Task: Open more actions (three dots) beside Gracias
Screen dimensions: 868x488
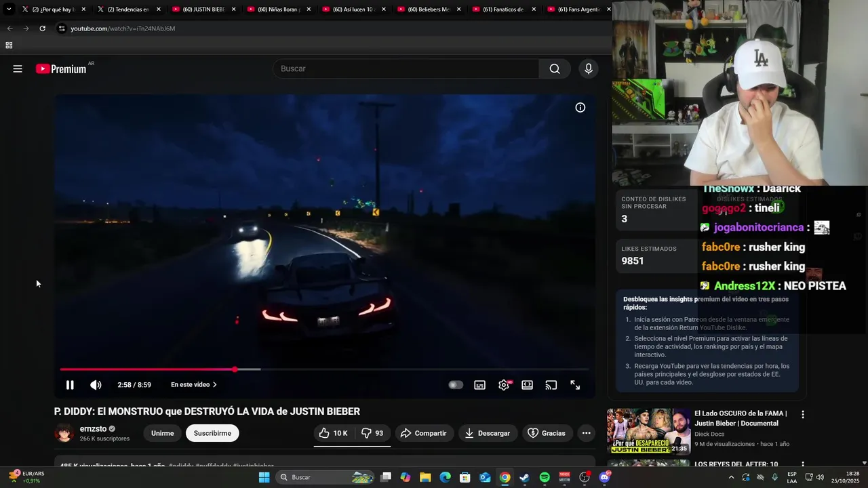Action: (x=586, y=433)
